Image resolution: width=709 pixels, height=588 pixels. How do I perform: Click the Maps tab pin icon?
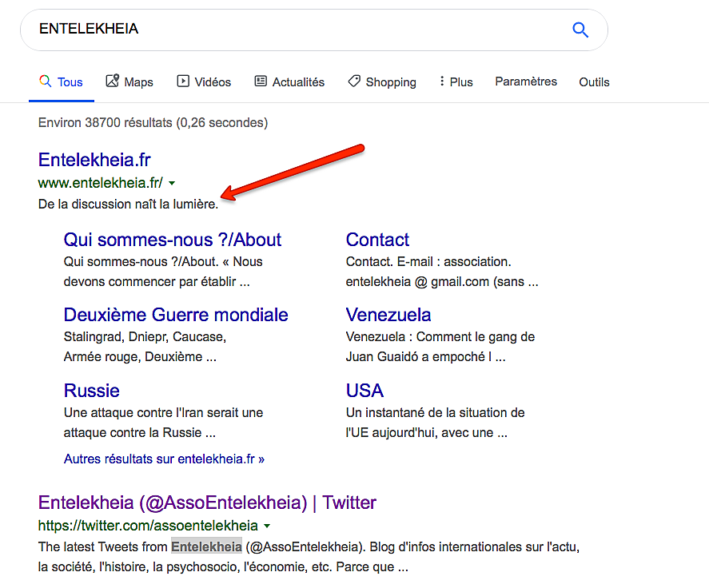click(x=112, y=81)
